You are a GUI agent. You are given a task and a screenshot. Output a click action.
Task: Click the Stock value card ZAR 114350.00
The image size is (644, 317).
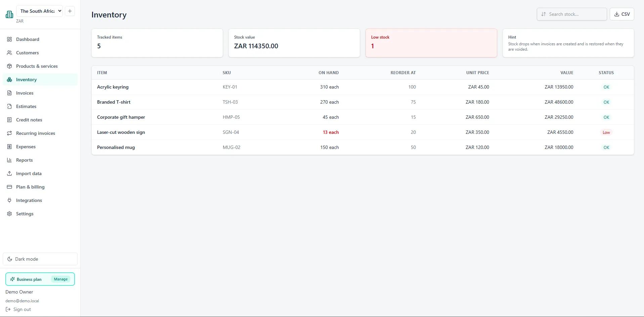pos(294,43)
